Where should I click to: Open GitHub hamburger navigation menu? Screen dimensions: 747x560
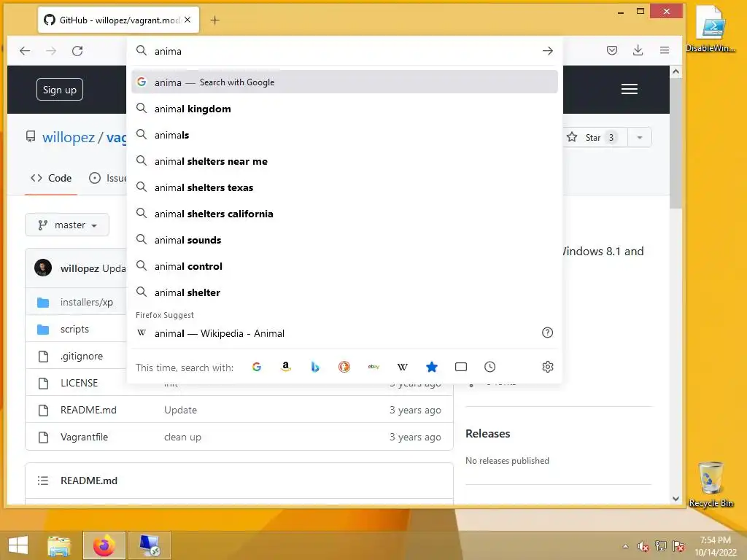(x=629, y=89)
